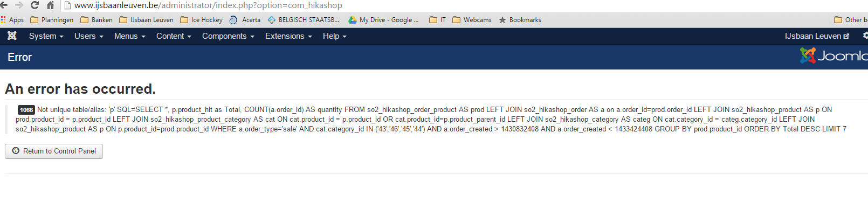The image size is (868, 202).
Task: Click the browser back arrow
Action: click(4, 5)
